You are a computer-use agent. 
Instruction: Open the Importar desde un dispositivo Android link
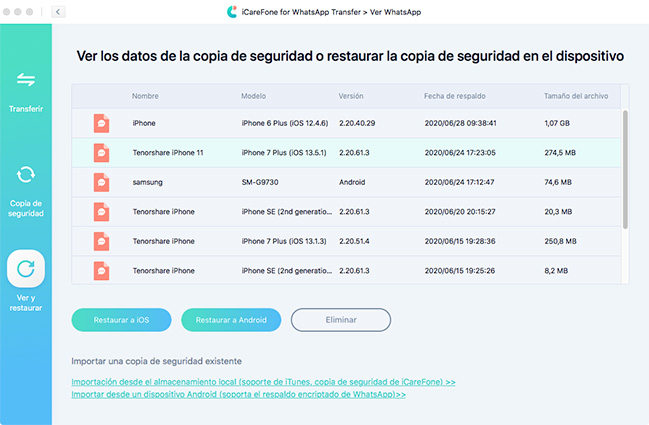[x=238, y=394]
